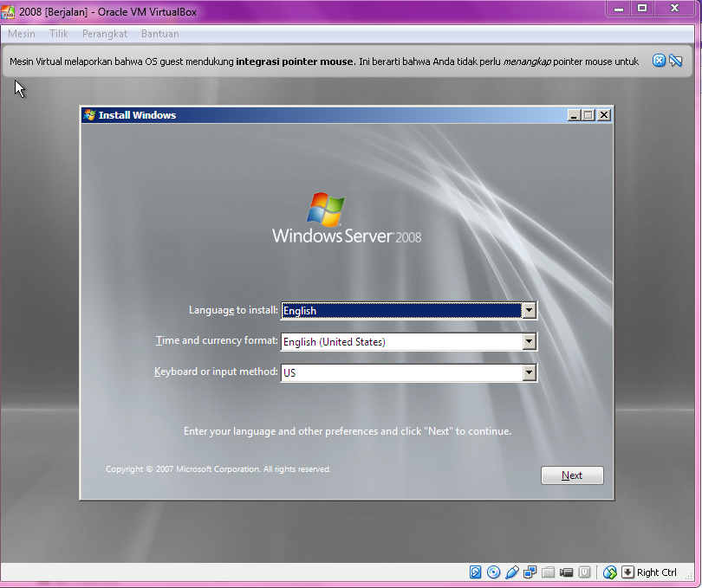Open the Mesin menu
This screenshot has width=702, height=588.
(x=22, y=34)
